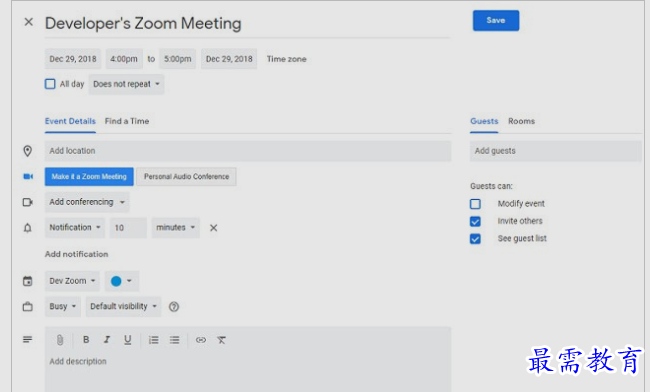The width and height of the screenshot is (650, 392).
Task: Open the blue event color picker
Action: [x=121, y=281]
